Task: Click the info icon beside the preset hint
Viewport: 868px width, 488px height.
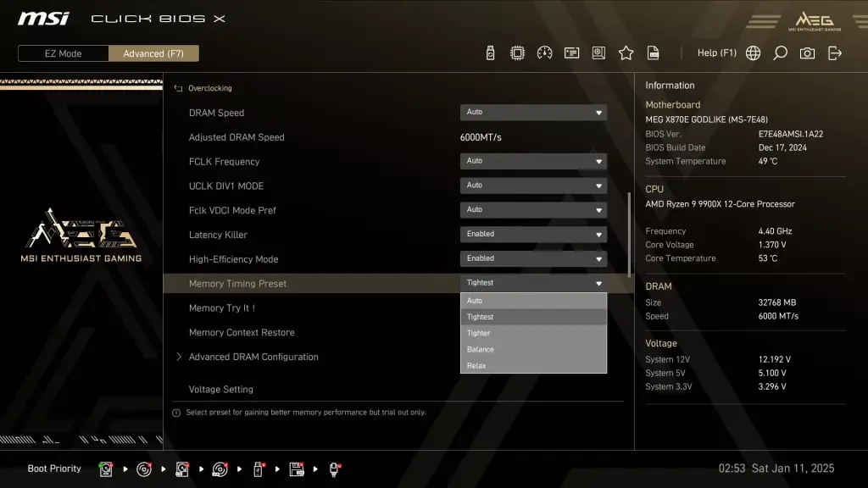Action: click(176, 413)
